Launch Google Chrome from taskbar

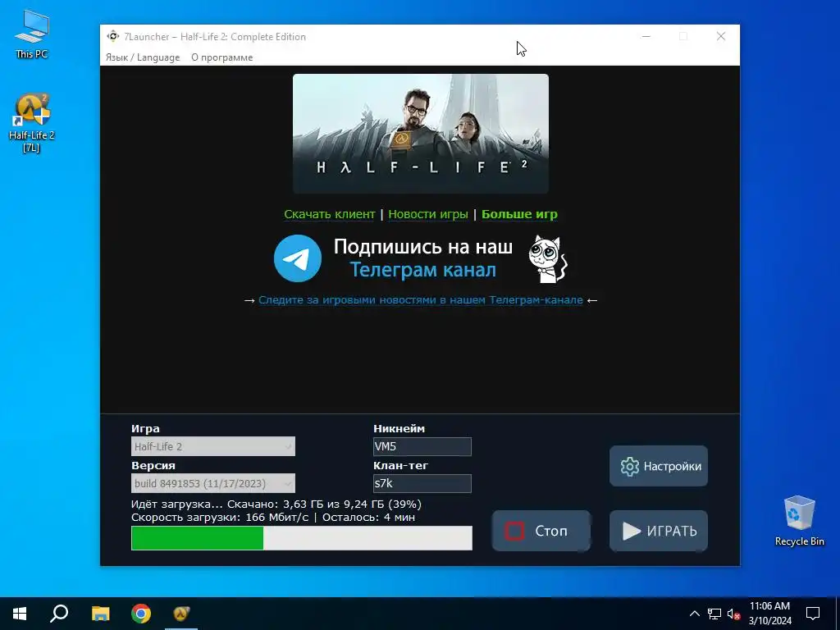141,614
